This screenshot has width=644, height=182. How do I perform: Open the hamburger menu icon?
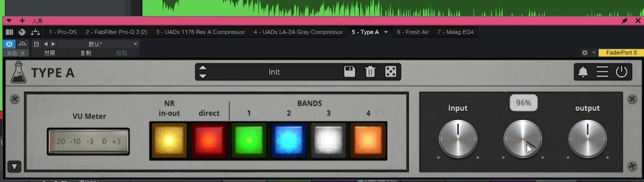tap(602, 72)
